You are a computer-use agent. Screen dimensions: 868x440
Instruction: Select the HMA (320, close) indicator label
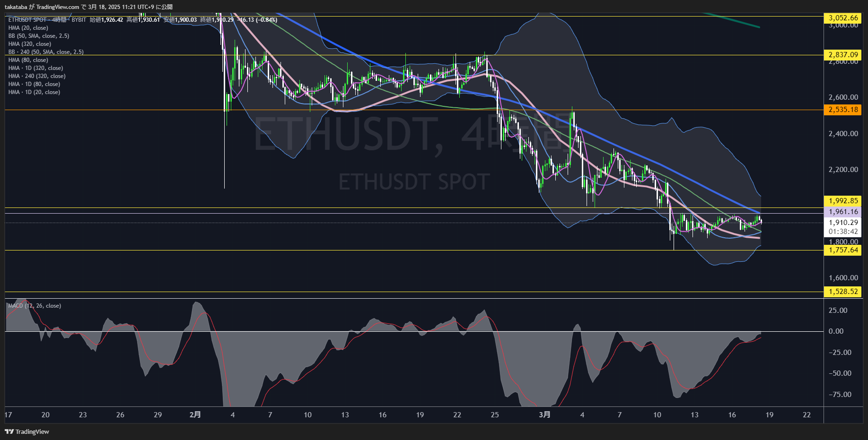[x=30, y=44]
